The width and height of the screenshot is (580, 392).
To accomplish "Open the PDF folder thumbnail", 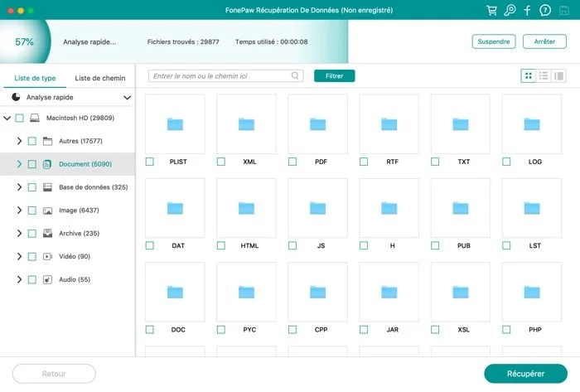I will click(x=317, y=123).
